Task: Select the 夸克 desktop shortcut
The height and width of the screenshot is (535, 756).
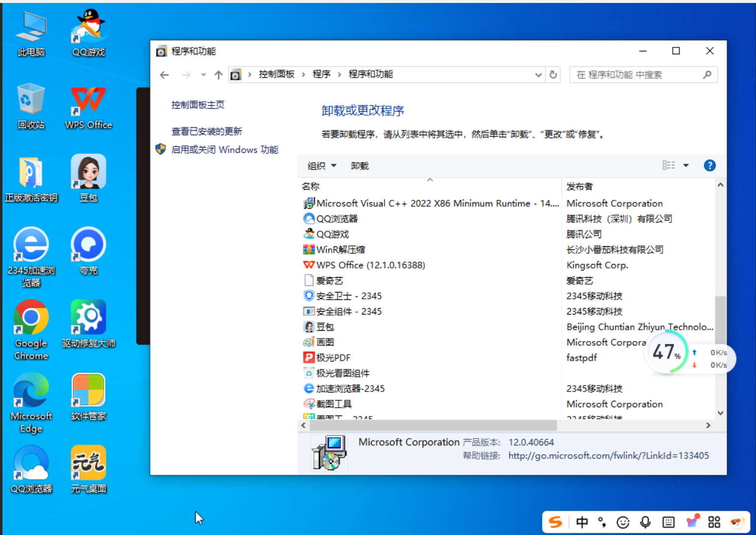Action: coord(88,251)
